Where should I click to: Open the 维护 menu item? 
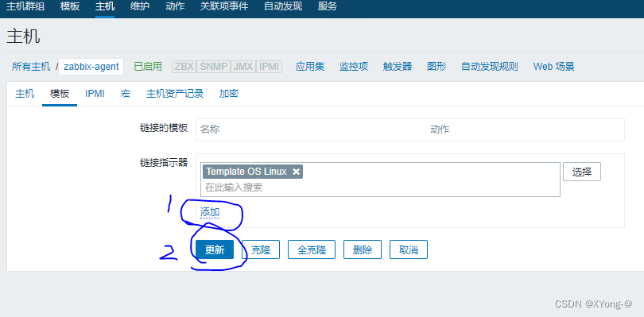tap(140, 6)
